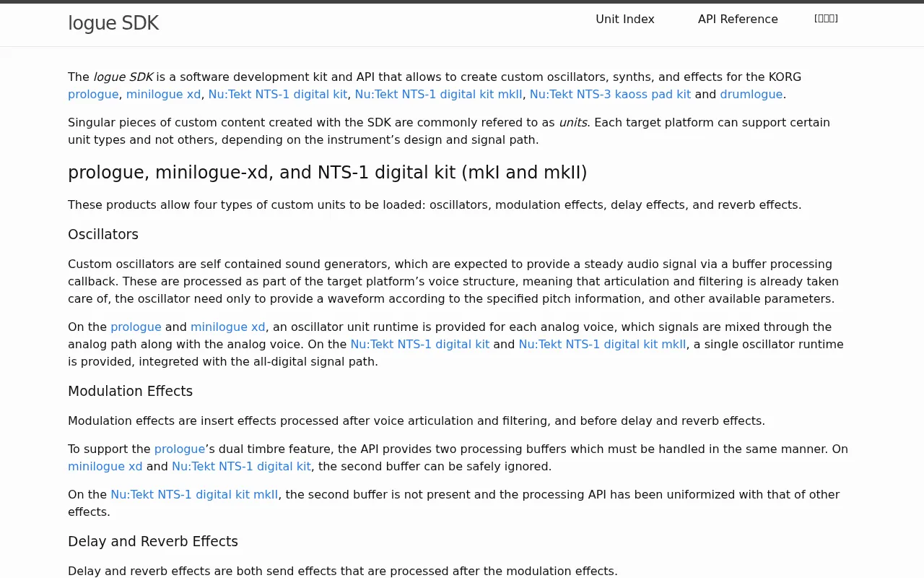This screenshot has width=924, height=578.
Task: Click the italic 'logue SDK' in first paragraph
Action: pyautogui.click(x=123, y=77)
